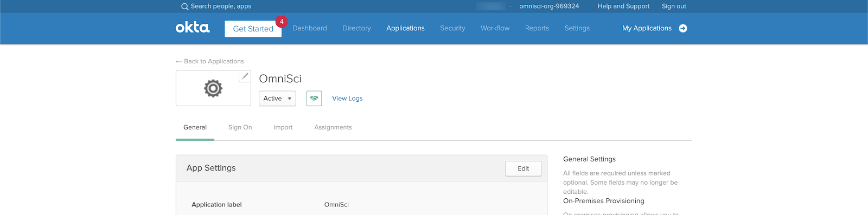Click the red notification badge showing 4
Viewport: 868px width, 215px height.
(282, 22)
